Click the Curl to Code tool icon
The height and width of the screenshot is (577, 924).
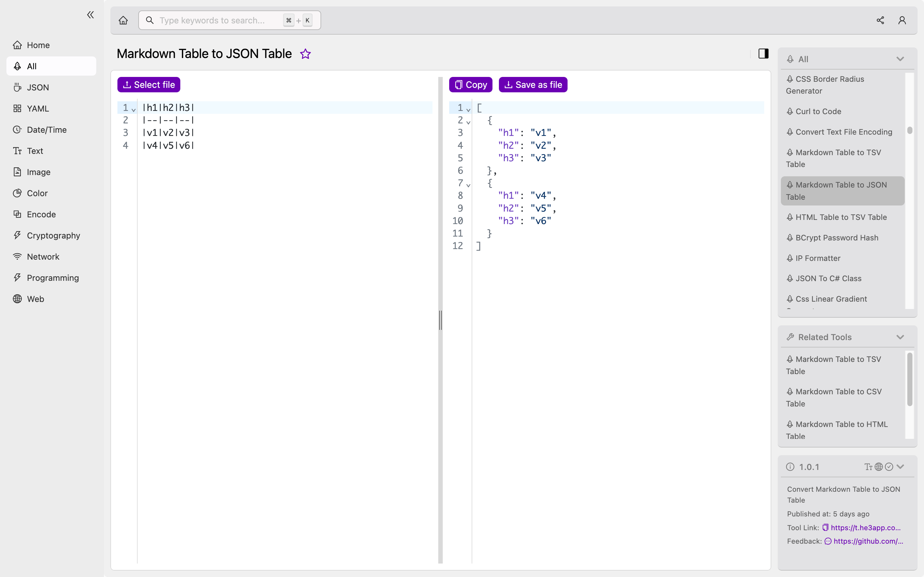coord(790,111)
